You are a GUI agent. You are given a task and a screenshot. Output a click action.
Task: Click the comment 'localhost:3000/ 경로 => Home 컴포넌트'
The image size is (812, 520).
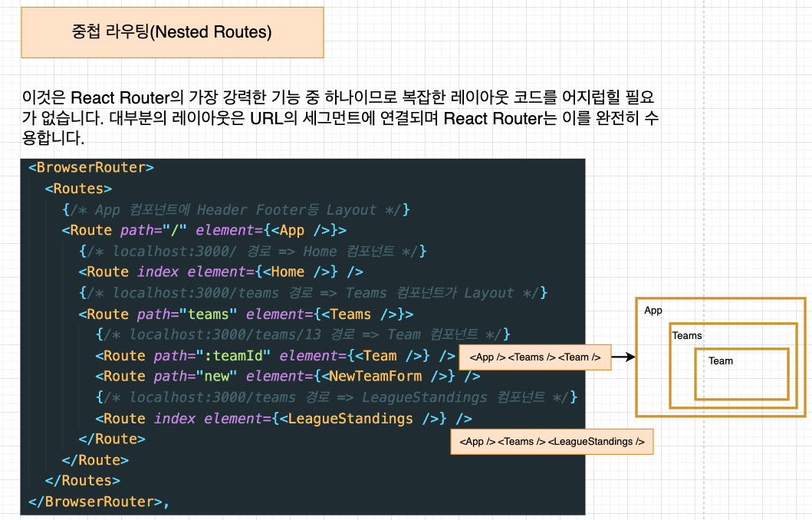[253, 252]
